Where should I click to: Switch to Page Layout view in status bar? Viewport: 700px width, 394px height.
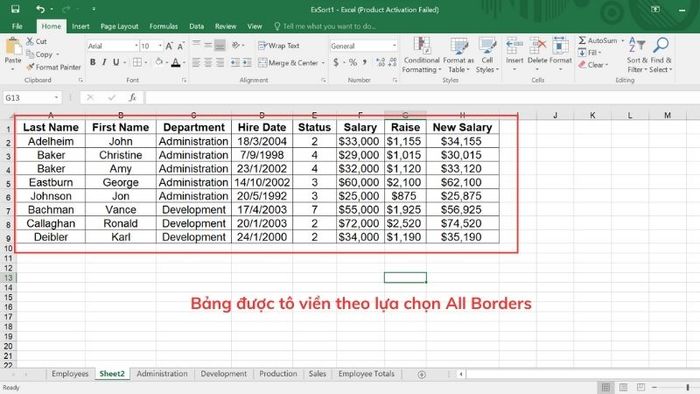point(623,387)
